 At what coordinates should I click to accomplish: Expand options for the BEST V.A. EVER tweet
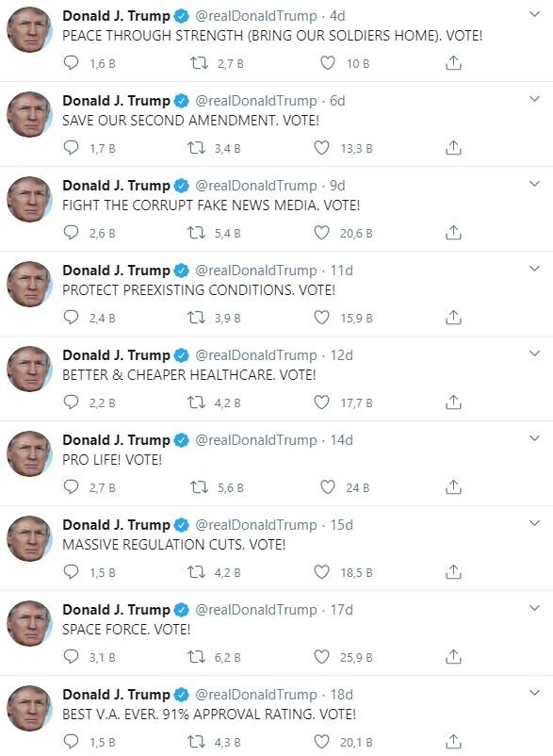535,693
